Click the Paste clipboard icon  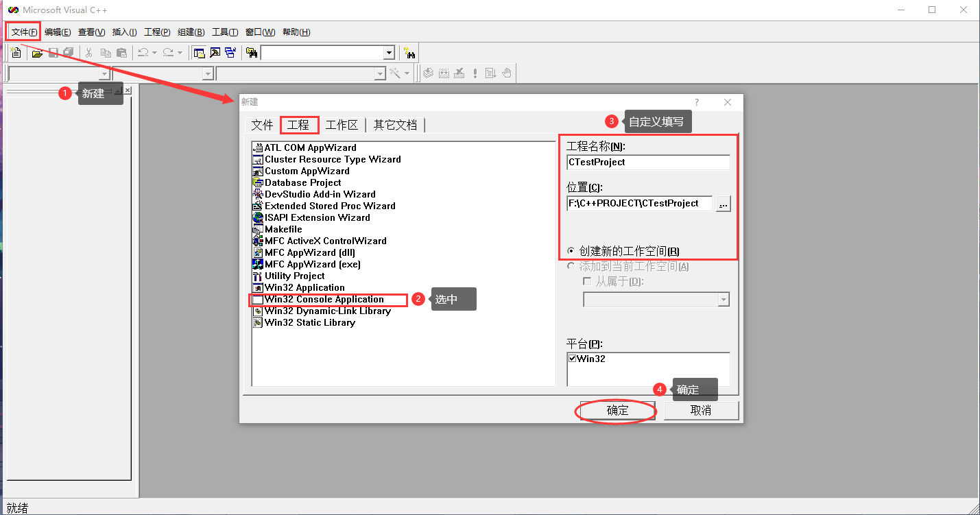point(121,53)
